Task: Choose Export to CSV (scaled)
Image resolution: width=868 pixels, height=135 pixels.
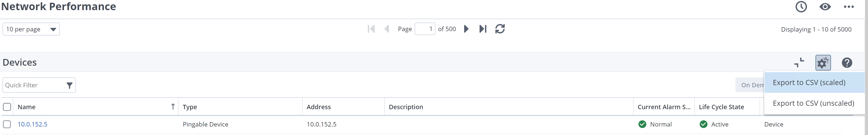Action: click(x=809, y=83)
